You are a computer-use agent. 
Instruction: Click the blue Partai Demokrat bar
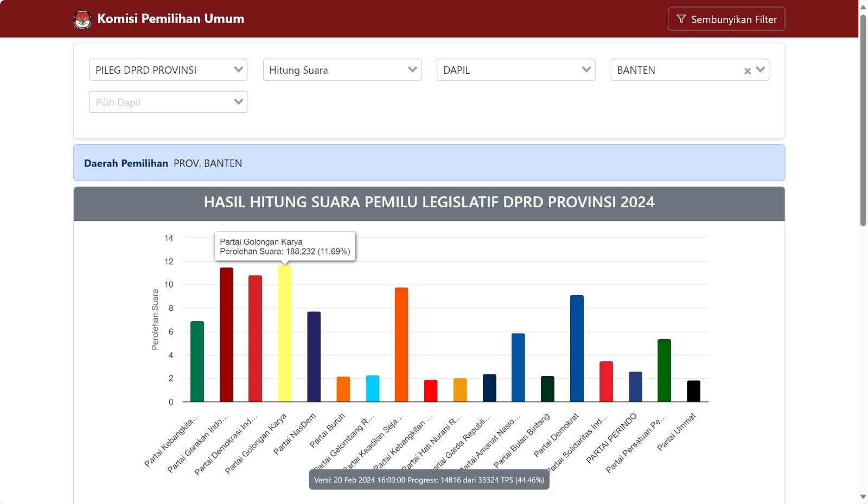click(577, 348)
